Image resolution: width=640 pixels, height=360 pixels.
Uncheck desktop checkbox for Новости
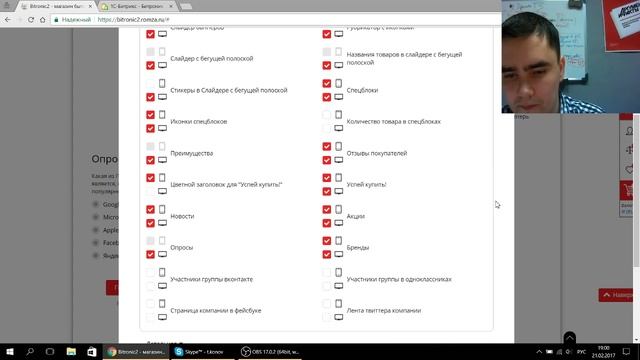coord(150,223)
